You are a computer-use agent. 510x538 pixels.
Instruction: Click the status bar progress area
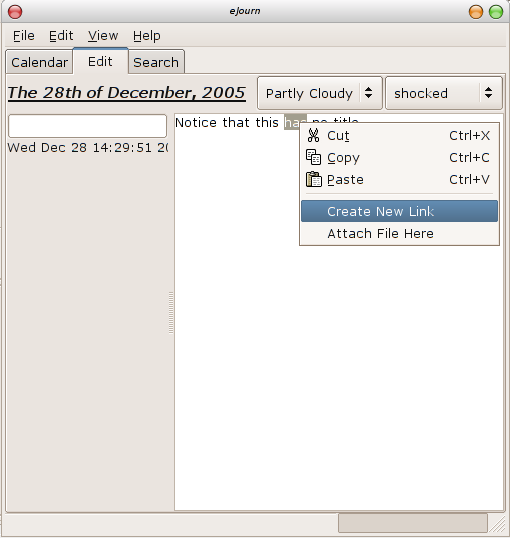pyautogui.click(x=413, y=523)
